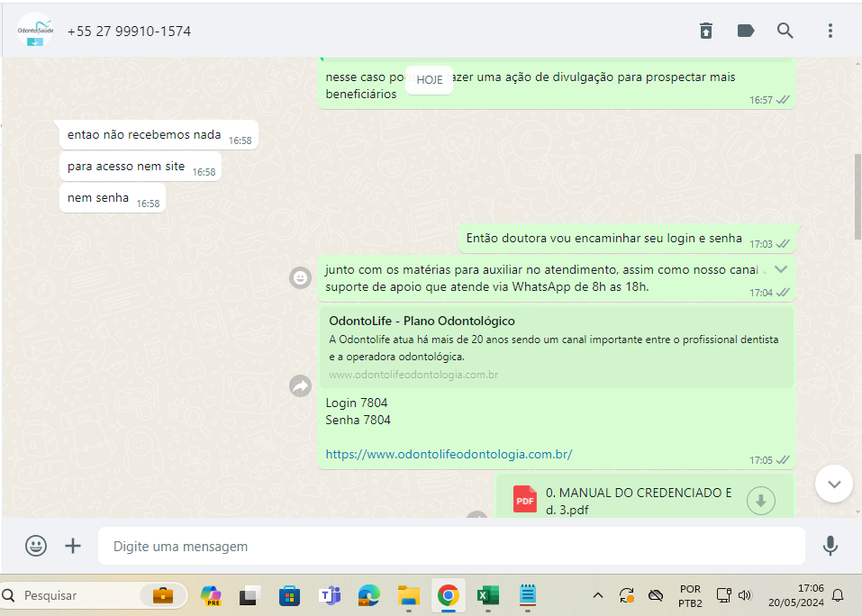React with emoji to the 17:04 message

tap(300, 277)
